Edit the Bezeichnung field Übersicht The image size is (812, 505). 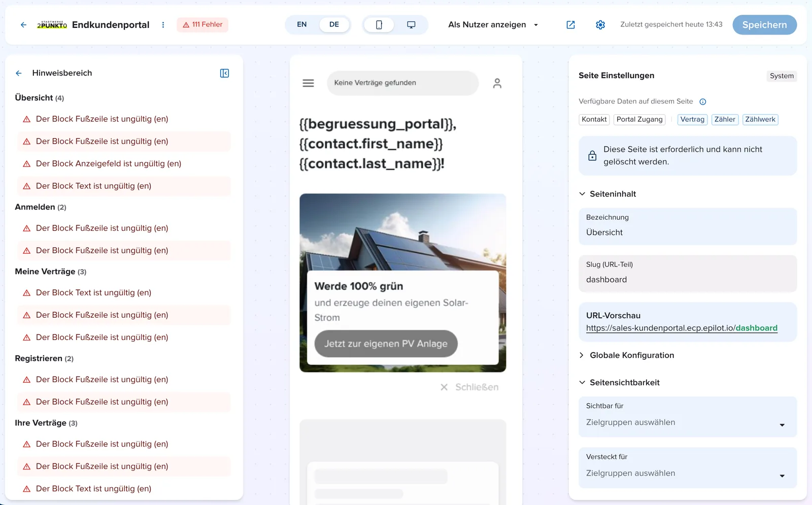pyautogui.click(x=688, y=226)
